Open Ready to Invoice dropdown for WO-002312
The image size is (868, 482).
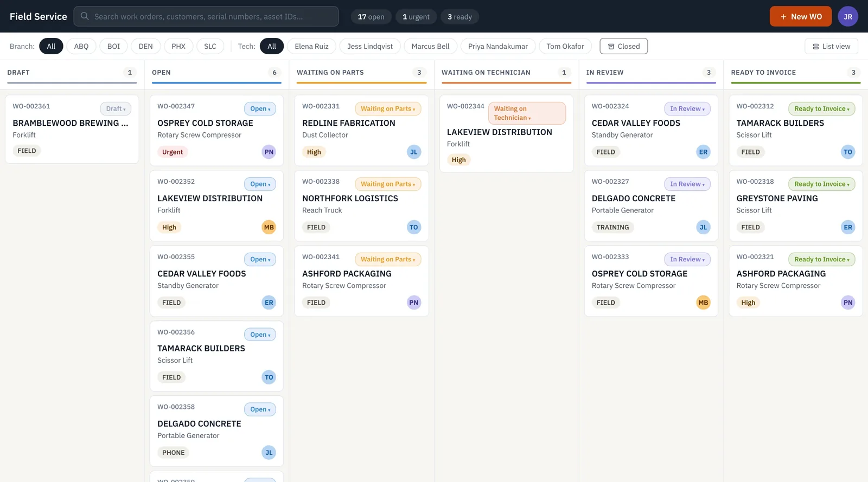(822, 109)
